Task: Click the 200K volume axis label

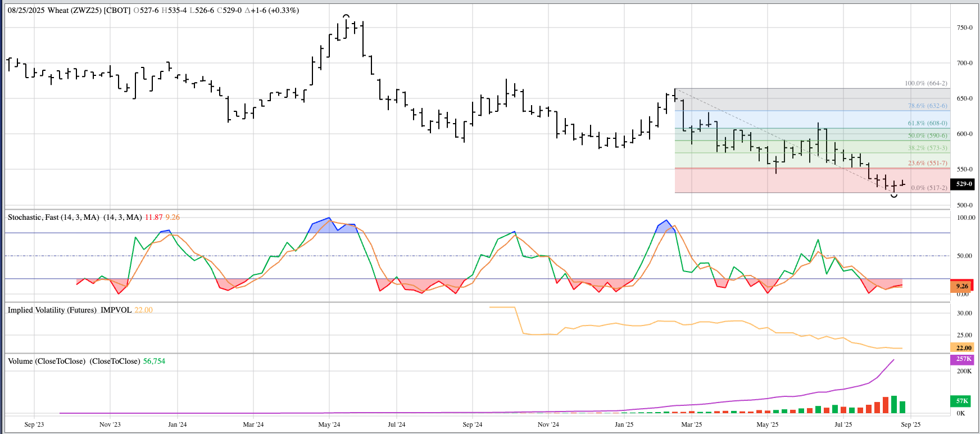Action: (x=964, y=371)
